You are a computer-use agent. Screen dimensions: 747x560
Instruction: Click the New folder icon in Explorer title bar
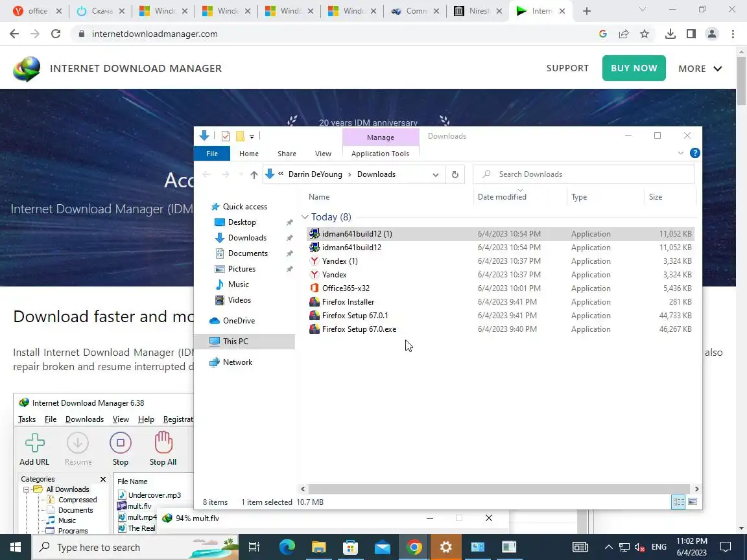240,136
